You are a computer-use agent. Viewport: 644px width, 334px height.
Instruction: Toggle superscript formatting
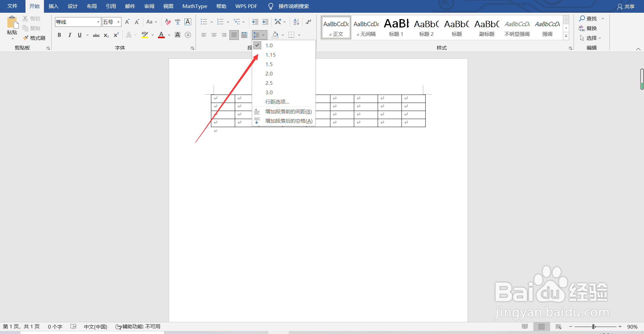point(116,35)
